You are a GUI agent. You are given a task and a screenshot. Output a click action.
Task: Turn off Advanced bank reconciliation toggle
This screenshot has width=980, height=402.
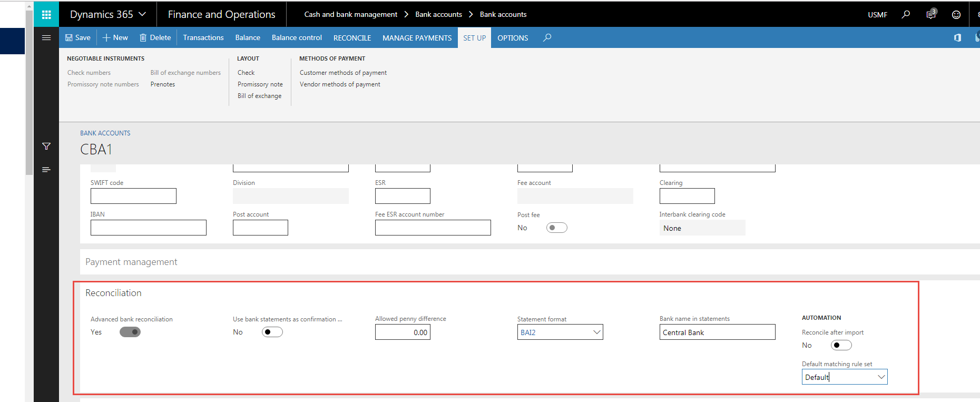pyautogui.click(x=130, y=332)
